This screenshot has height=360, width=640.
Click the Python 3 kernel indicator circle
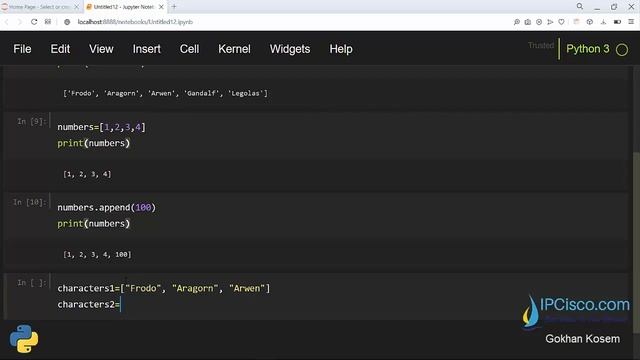pos(622,50)
